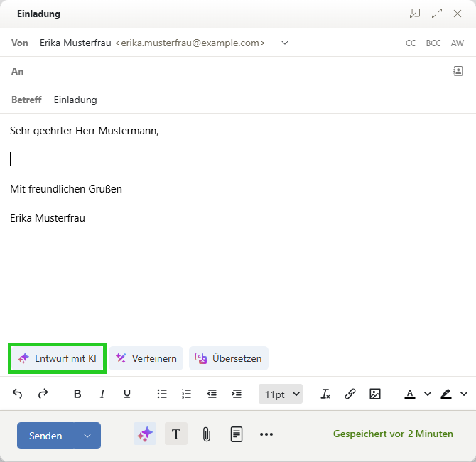Click the line 'Sehr geehrter Herr Mustermann,'

[x=85, y=131]
